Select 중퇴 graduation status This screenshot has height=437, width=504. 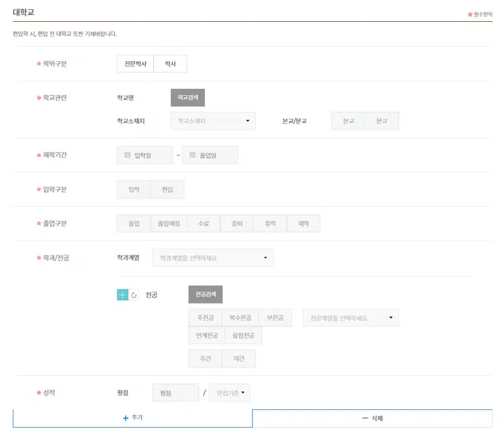coord(237,223)
